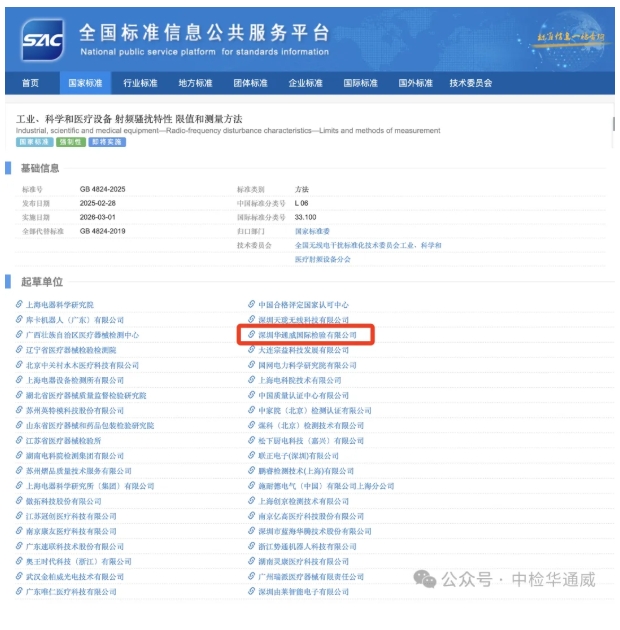This screenshot has width=620, height=630.
Task: Open the 苏州熠品质量技术服务有限公司 link
Action: click(79, 471)
